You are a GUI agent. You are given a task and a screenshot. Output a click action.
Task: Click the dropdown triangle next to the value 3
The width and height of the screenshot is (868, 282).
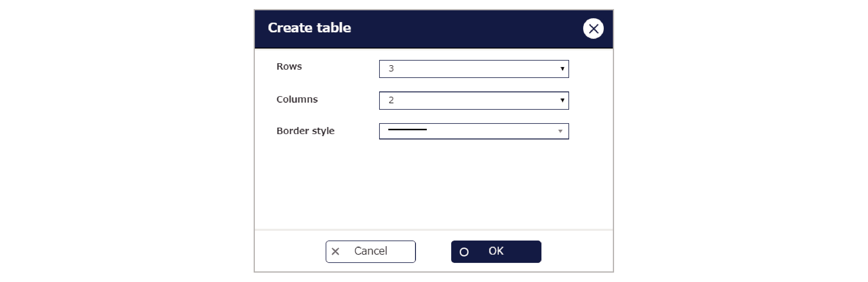pyautogui.click(x=561, y=69)
